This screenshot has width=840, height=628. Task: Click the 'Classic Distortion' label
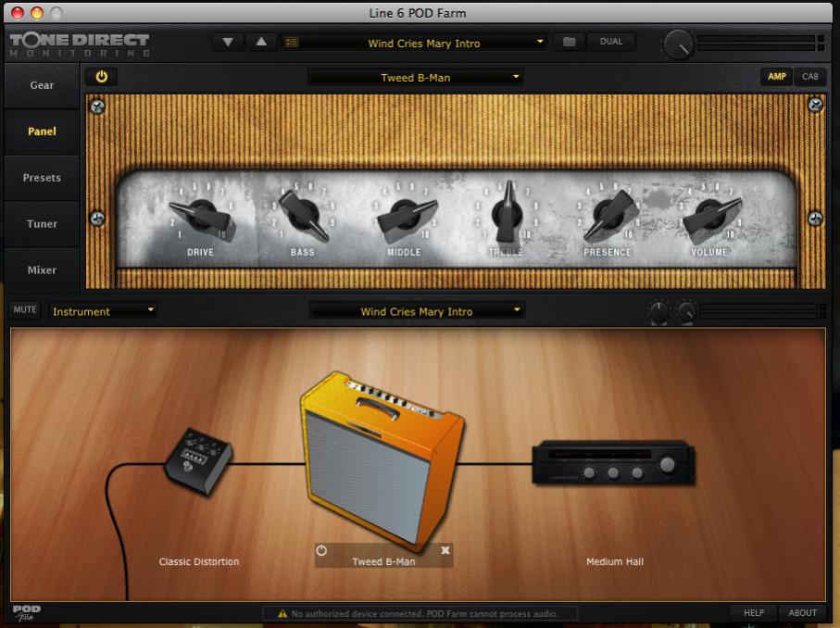[199, 561]
